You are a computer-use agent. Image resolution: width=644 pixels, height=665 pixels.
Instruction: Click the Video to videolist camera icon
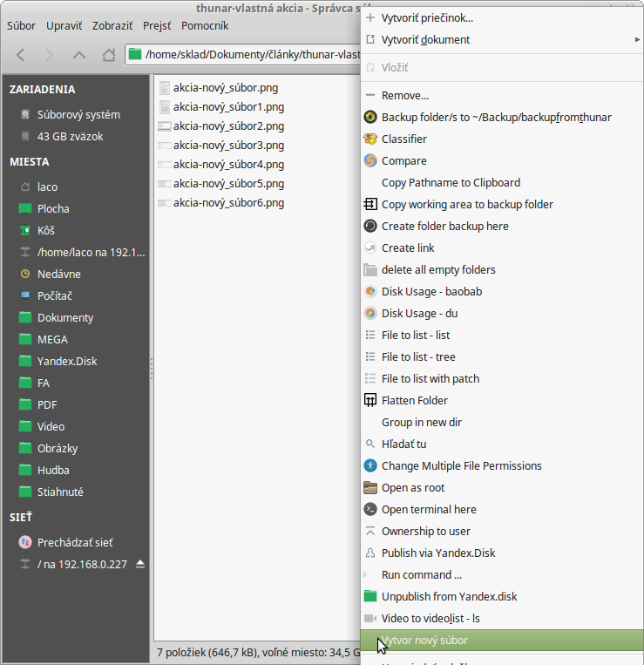pyautogui.click(x=370, y=618)
